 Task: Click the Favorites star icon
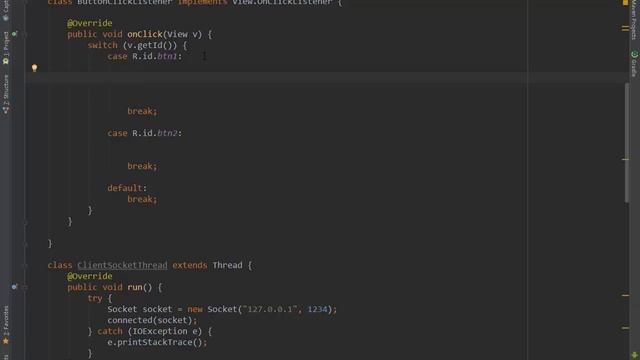click(6, 341)
